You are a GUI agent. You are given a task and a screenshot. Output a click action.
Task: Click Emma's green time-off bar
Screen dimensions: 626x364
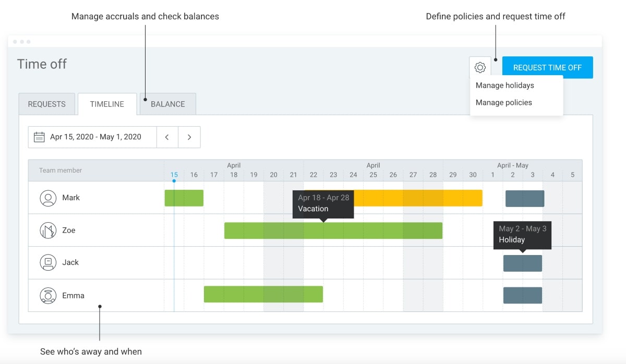pyautogui.click(x=263, y=295)
